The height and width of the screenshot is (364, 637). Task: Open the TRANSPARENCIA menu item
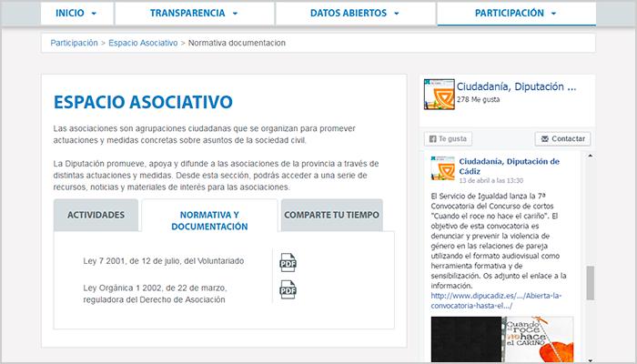tap(195, 13)
